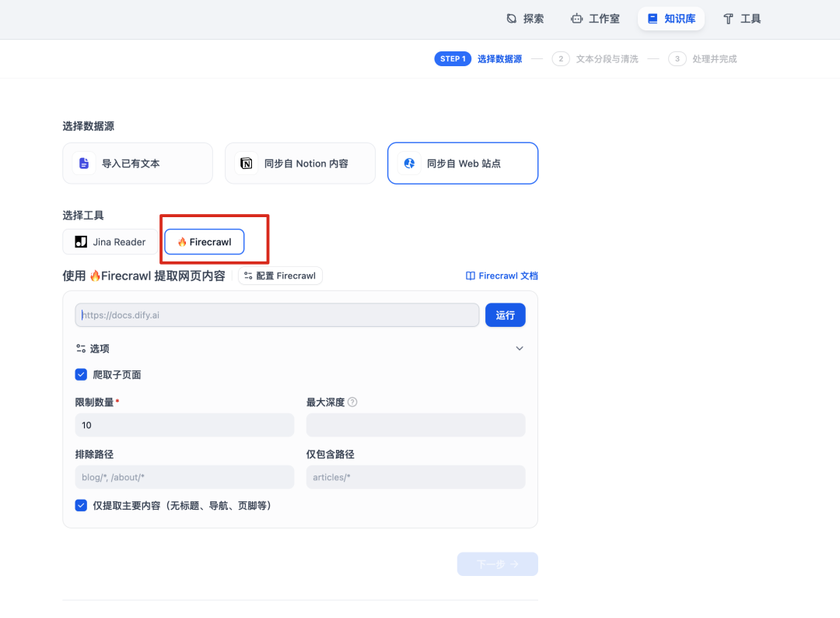Click the document icon for 导入已有文本
The height and width of the screenshot is (618, 840).
pos(84,163)
